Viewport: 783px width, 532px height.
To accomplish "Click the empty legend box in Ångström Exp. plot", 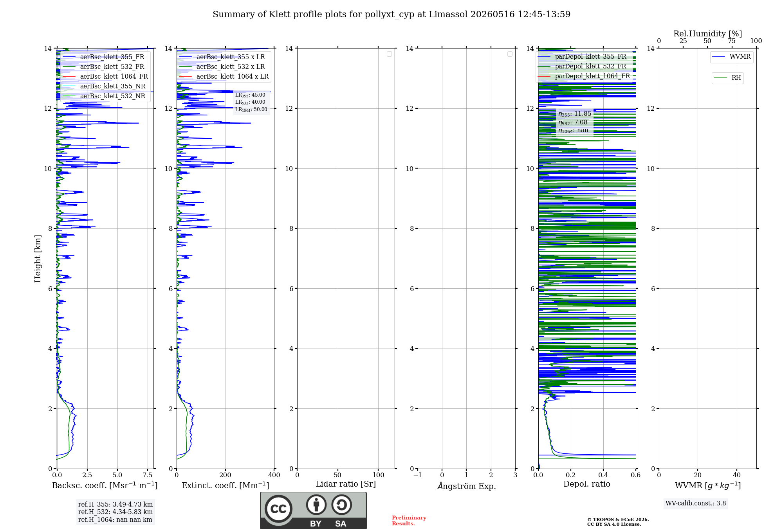I will click(x=510, y=54).
